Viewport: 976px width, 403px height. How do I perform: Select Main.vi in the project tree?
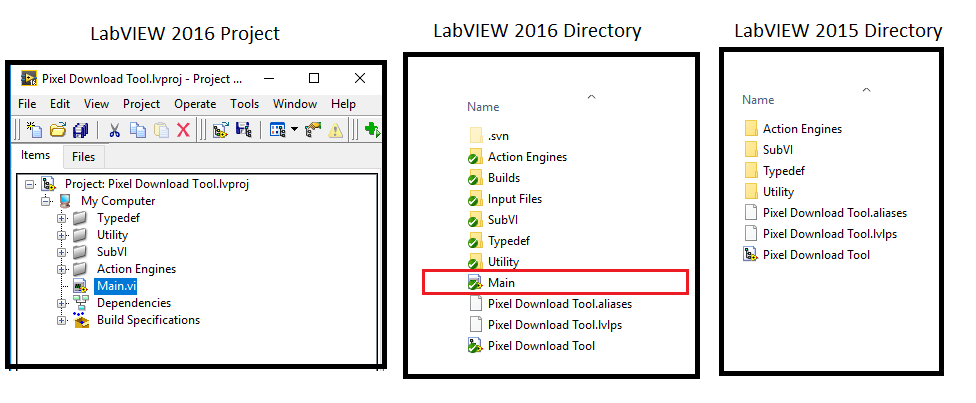(116, 286)
